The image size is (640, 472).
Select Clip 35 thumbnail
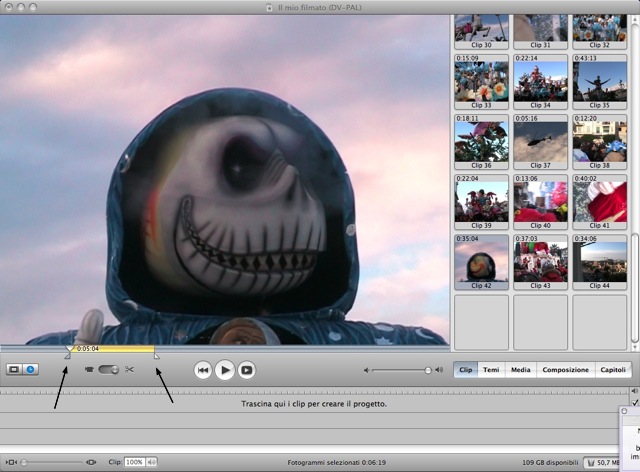600,82
